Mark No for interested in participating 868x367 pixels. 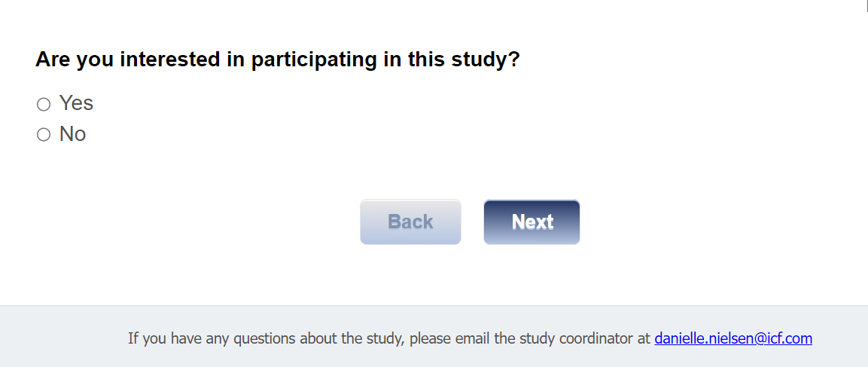(44, 135)
